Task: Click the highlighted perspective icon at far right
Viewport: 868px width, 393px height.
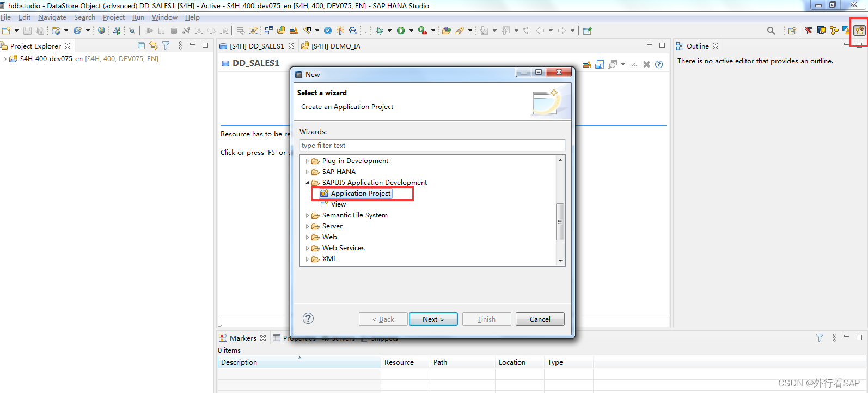Action: (x=859, y=31)
